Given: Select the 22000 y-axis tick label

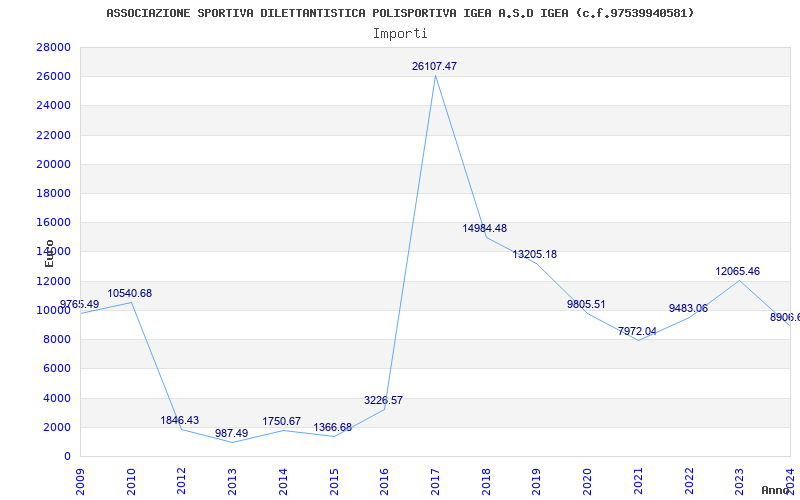Looking at the screenshot, I should click(x=54, y=135).
